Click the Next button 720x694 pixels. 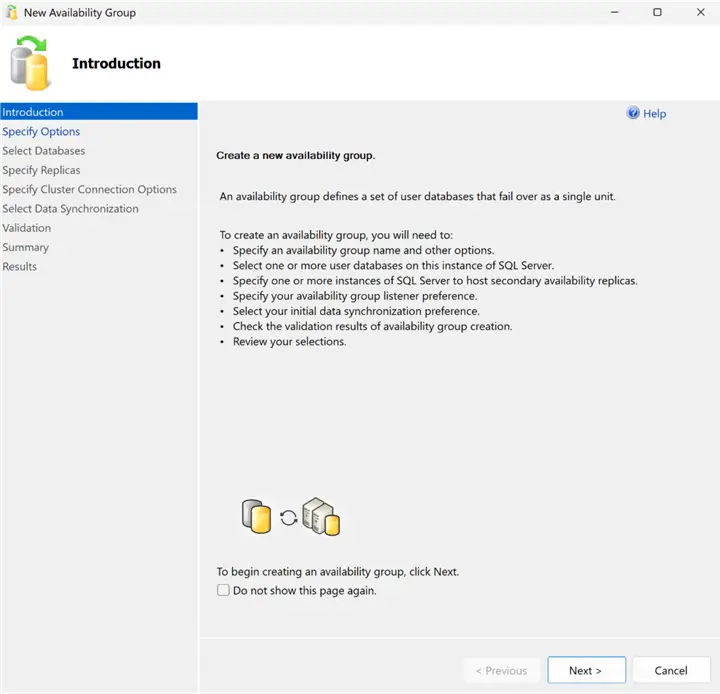click(x=586, y=670)
